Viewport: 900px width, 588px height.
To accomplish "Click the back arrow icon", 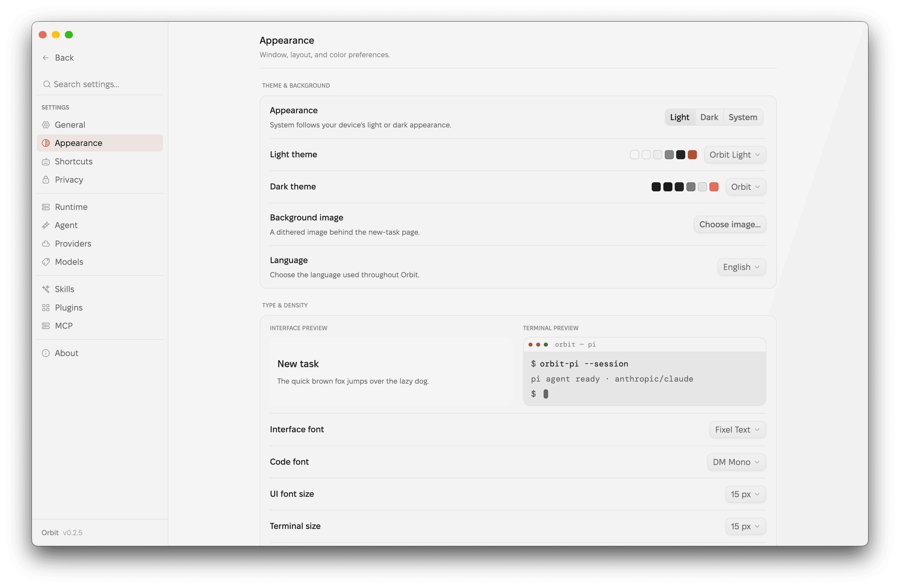I will click(46, 57).
